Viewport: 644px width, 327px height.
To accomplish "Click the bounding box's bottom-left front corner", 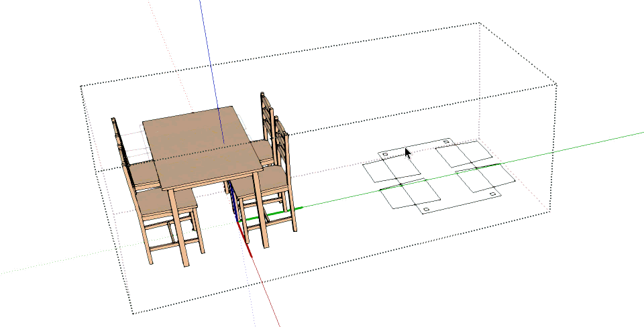I will tap(133, 313).
